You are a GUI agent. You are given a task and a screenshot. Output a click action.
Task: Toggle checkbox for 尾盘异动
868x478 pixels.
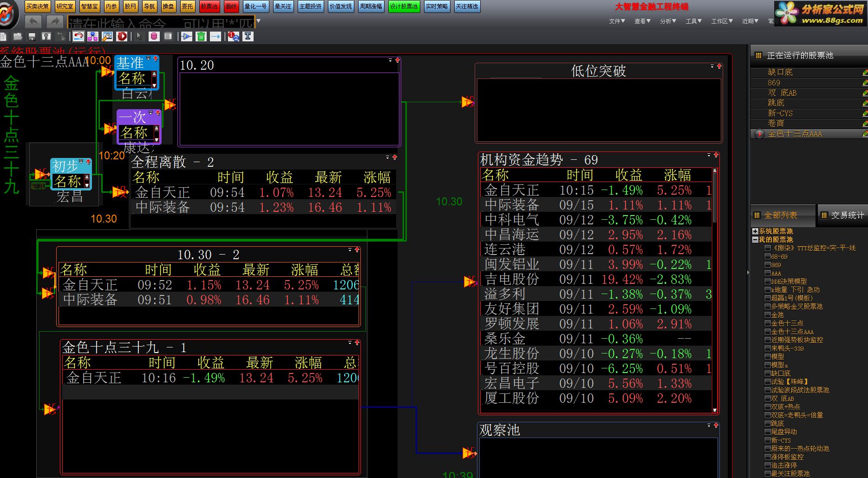[768, 432]
